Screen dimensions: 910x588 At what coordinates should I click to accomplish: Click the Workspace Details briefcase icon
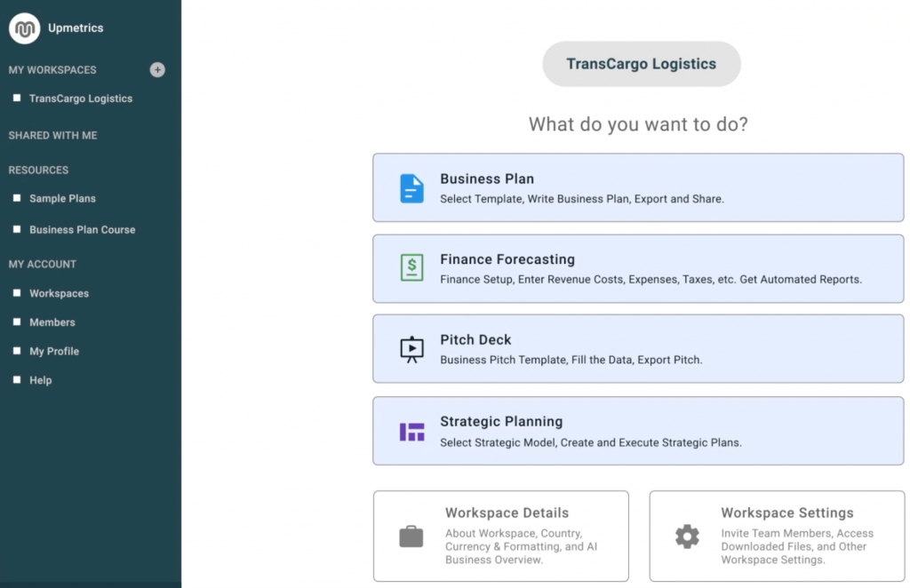pos(411,536)
